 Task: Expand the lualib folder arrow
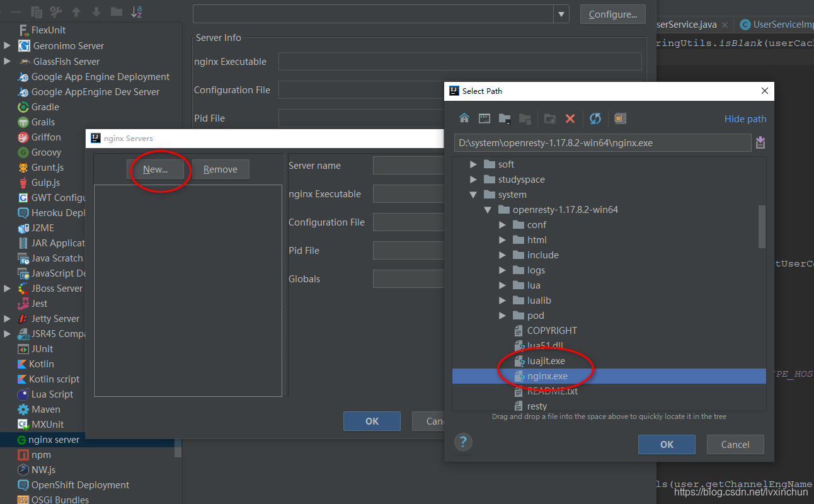(x=502, y=301)
